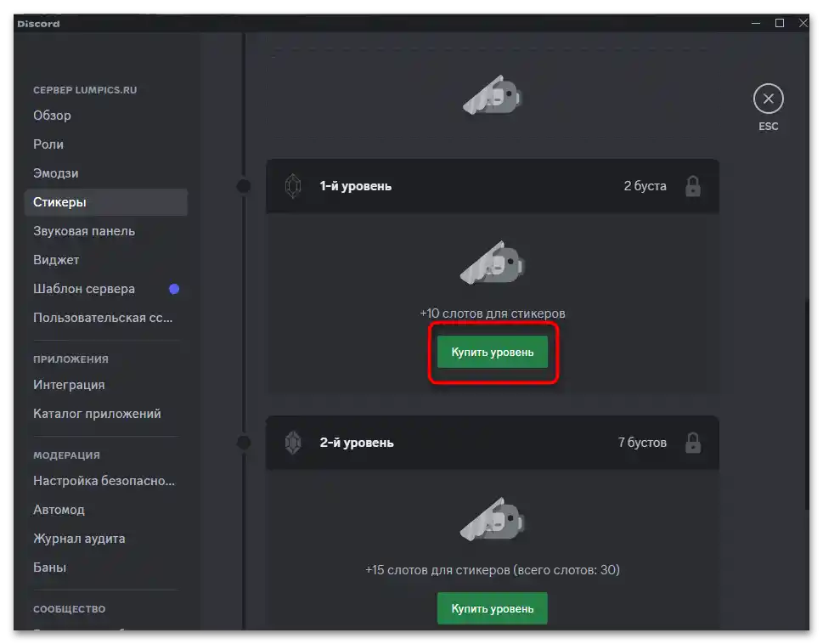This screenshot has width=823, height=644.
Task: Click the lock icon on 1-й уровень row
Action: 693,186
